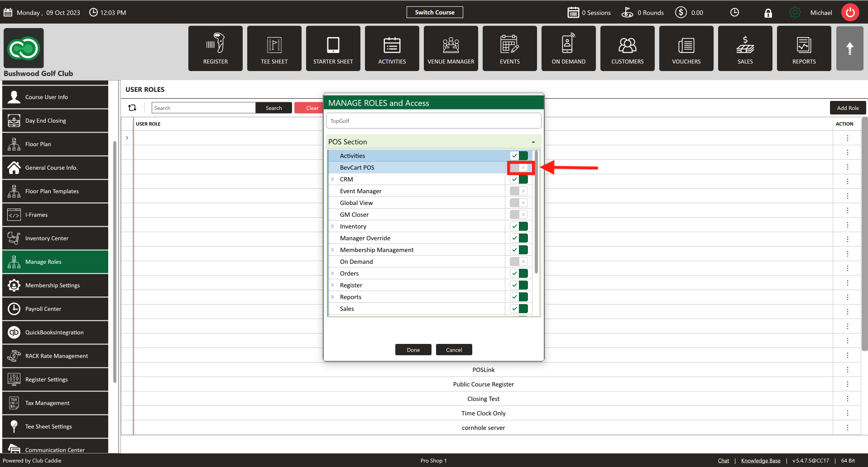
Task: Enable the Global View access toggle
Action: 519,203
